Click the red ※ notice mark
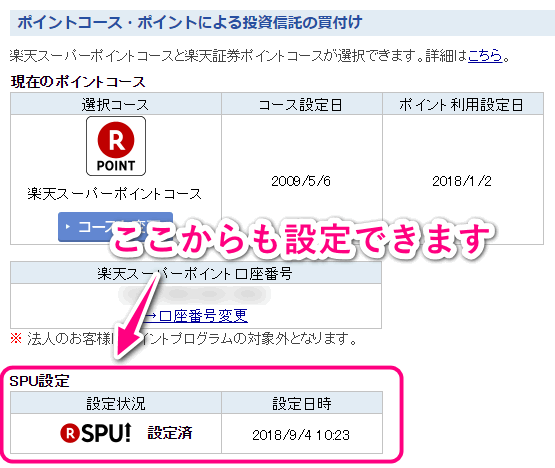Screen dimensions: 555x468 pos(16,338)
